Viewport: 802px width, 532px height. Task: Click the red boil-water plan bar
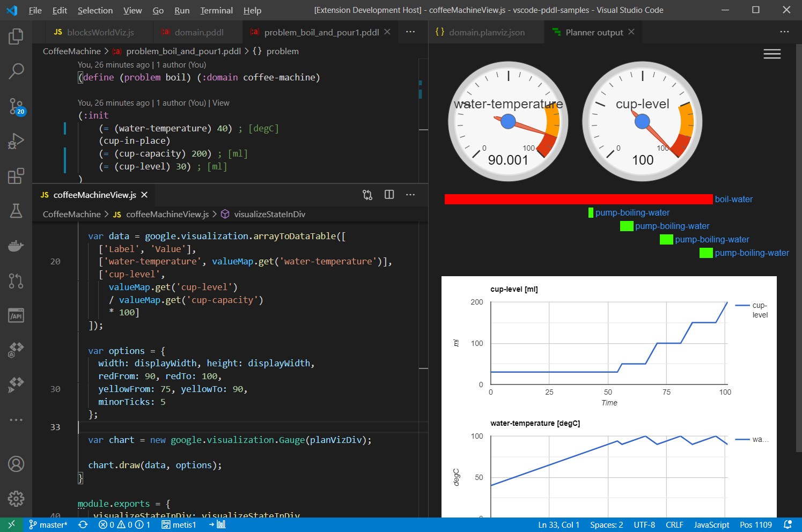(578, 199)
